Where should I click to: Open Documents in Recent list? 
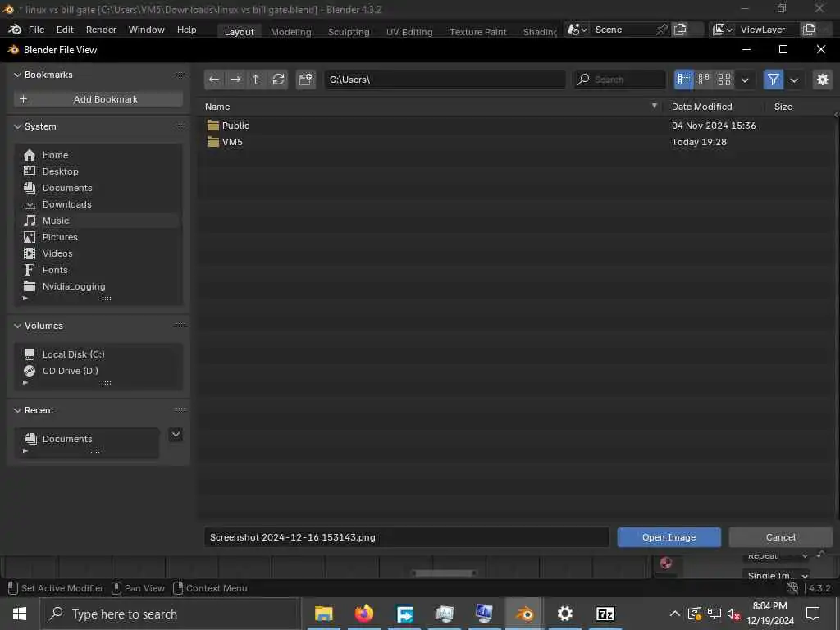point(87,439)
